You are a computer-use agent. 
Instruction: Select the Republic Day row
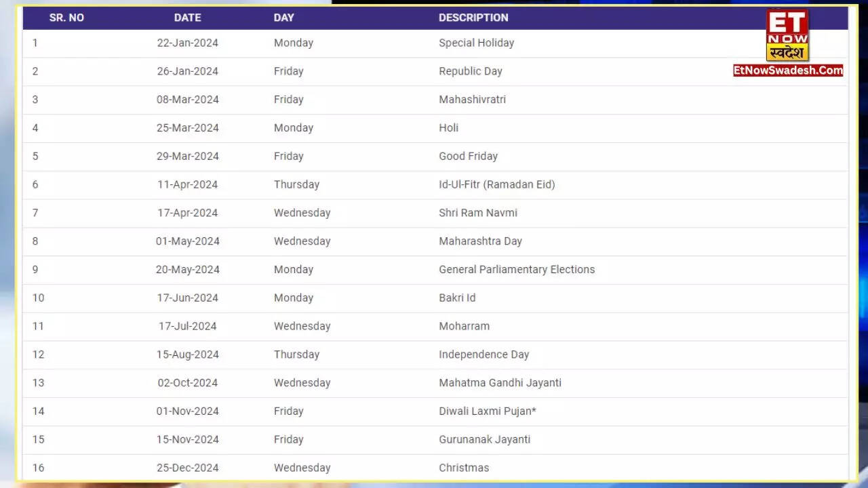(471, 70)
